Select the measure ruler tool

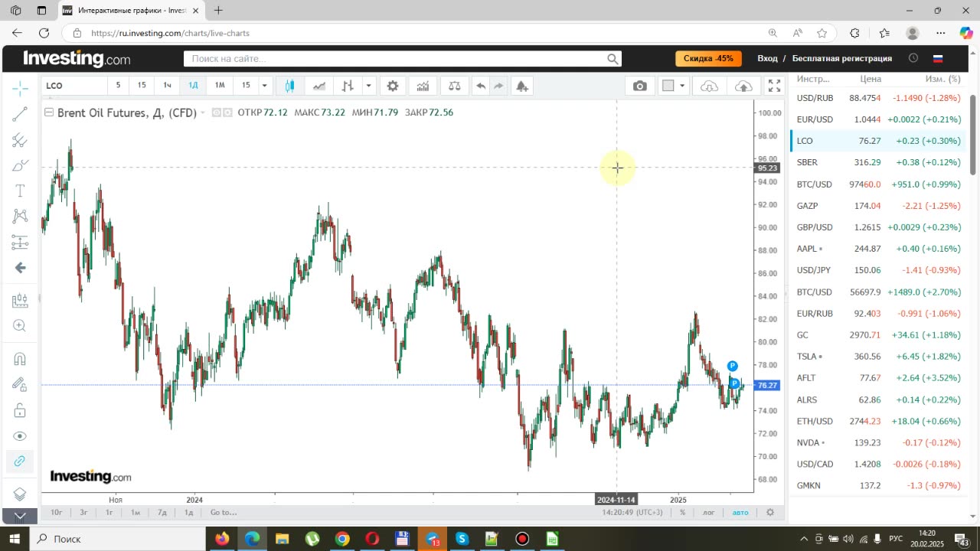(20, 301)
